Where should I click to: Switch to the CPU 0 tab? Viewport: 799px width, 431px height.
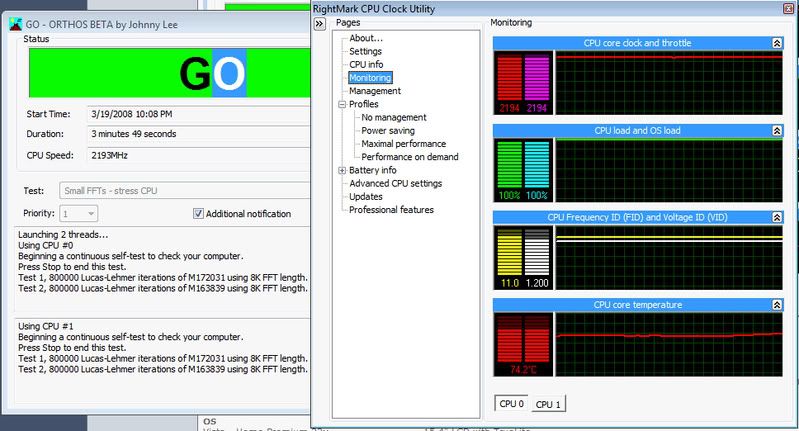coord(511,403)
